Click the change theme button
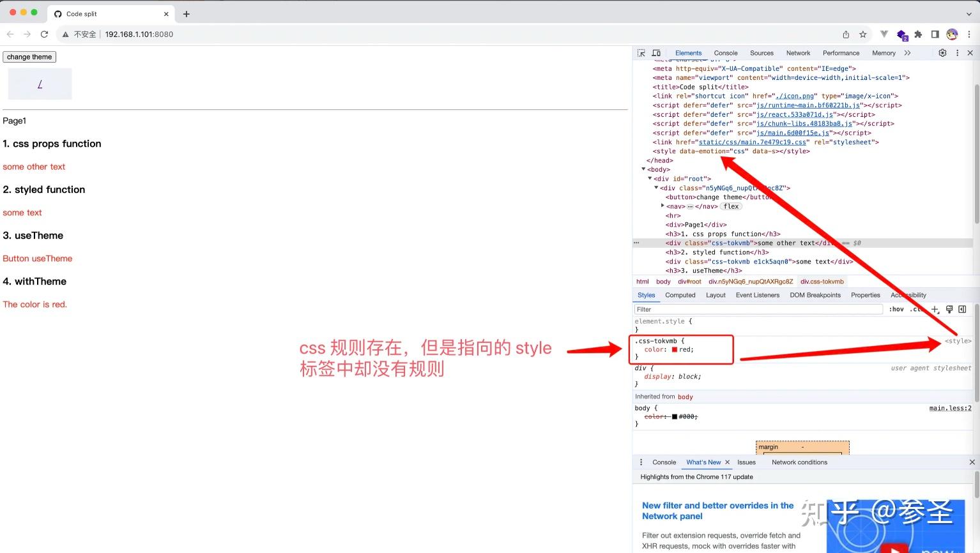This screenshot has width=980, height=553. [x=29, y=57]
